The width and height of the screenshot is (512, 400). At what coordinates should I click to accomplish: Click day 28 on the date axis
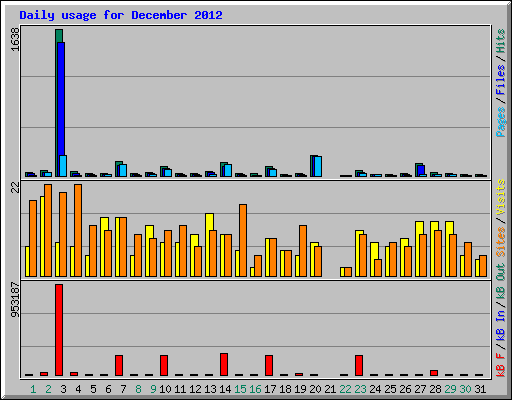435,389
